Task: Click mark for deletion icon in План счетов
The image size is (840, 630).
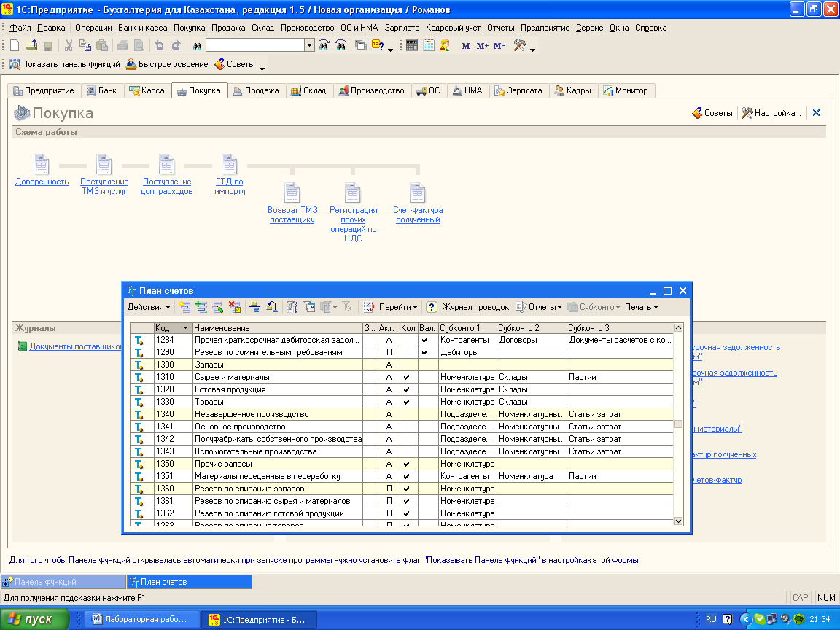Action: [x=235, y=307]
